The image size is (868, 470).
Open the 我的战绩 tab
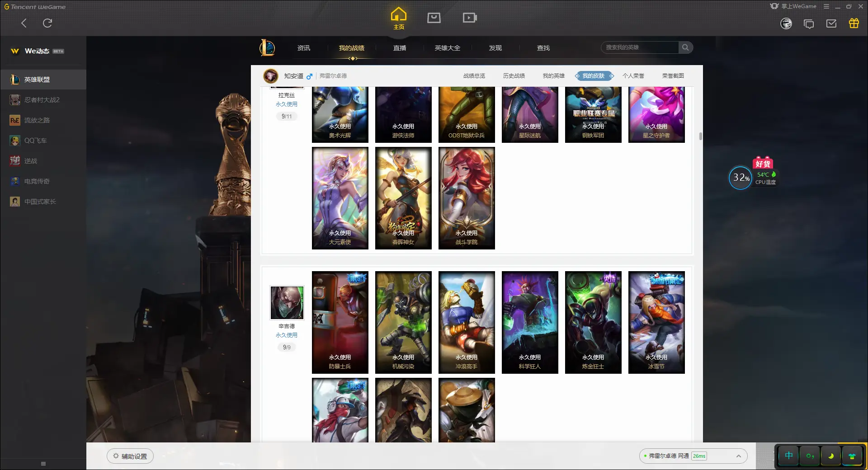pos(352,48)
